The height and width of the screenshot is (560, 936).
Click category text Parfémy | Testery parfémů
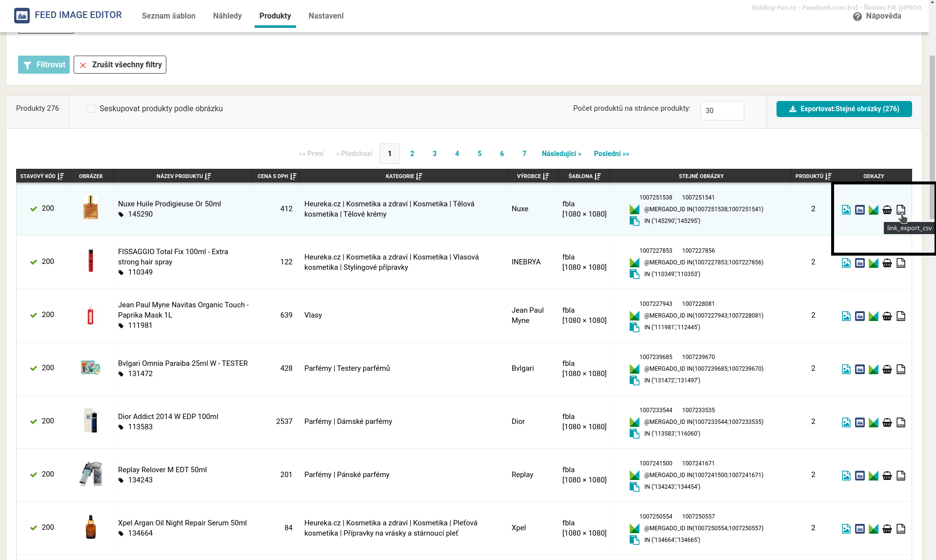(347, 368)
